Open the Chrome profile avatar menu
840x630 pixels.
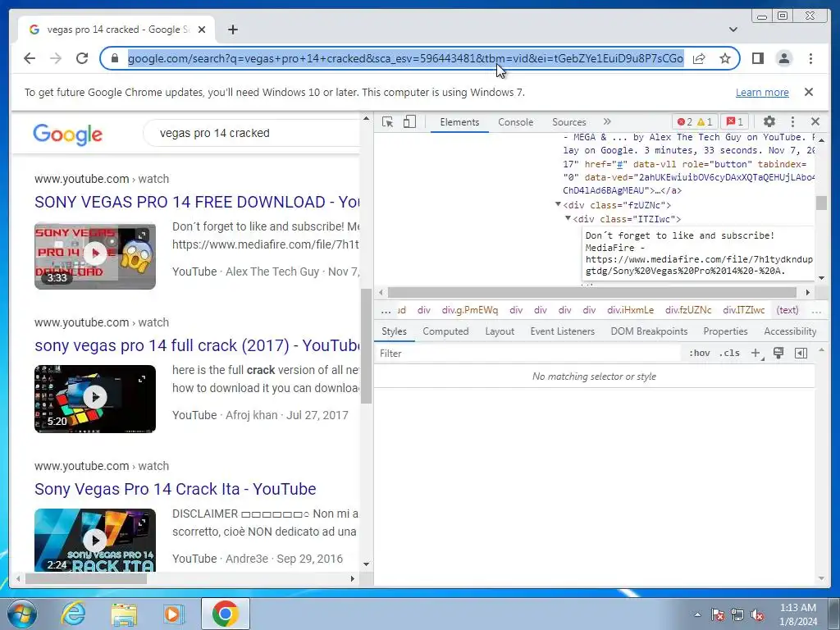(x=783, y=58)
